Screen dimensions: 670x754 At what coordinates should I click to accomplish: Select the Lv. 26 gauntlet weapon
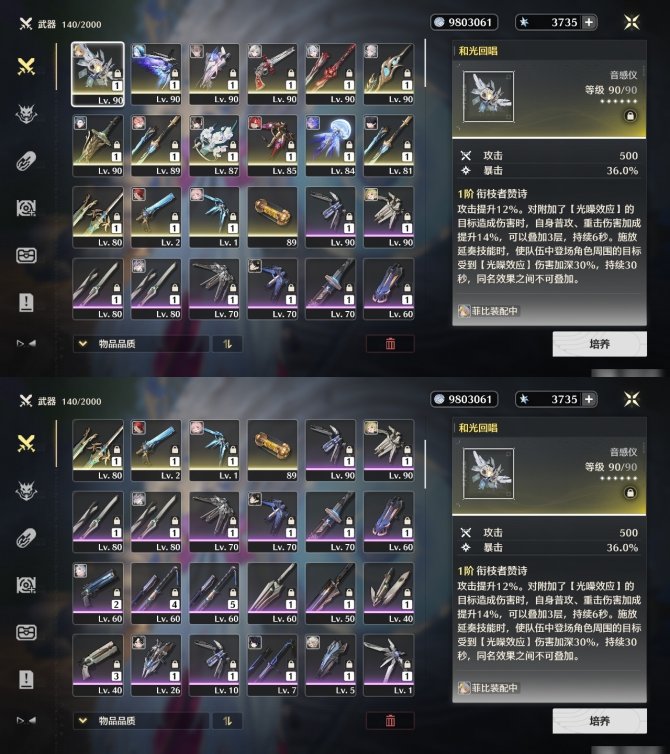click(156, 665)
